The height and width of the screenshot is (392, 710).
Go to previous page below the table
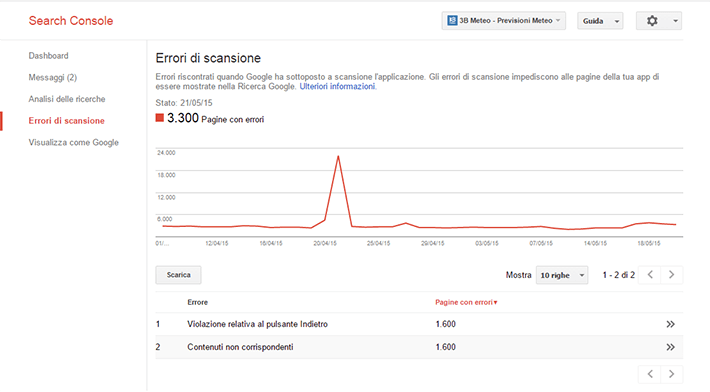tap(650, 374)
